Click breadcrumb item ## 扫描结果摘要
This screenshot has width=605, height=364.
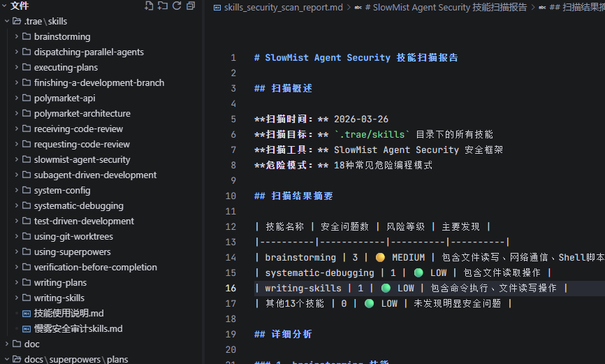click(x=577, y=7)
